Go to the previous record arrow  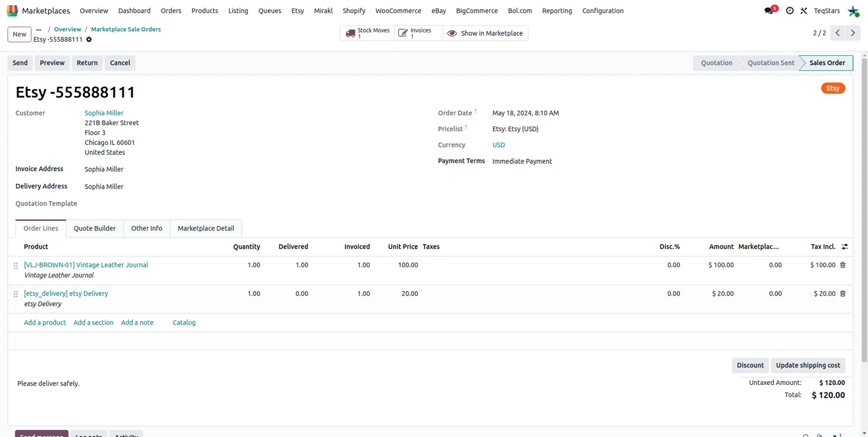pos(838,33)
